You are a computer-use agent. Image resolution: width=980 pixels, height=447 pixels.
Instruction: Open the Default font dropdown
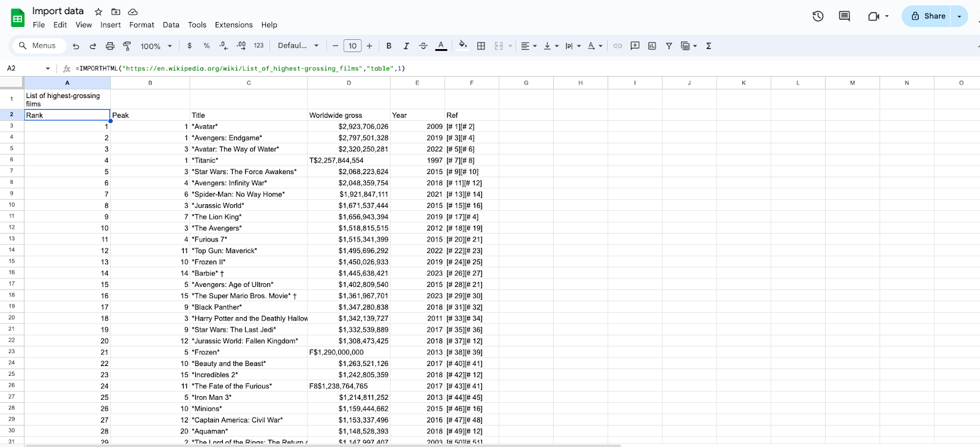coord(298,46)
